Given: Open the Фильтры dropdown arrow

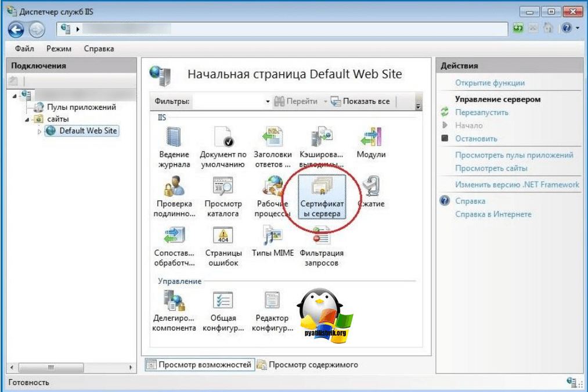Looking at the screenshot, I should coord(268,102).
